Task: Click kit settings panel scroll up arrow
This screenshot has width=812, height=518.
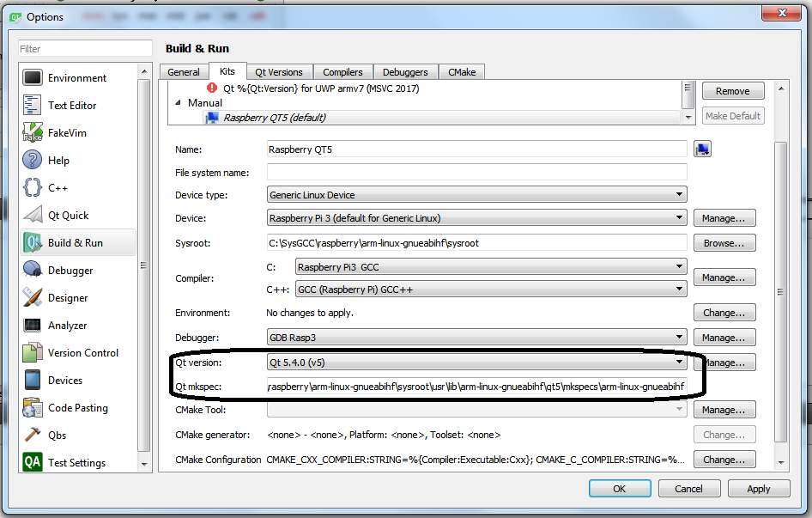Action: [781, 88]
